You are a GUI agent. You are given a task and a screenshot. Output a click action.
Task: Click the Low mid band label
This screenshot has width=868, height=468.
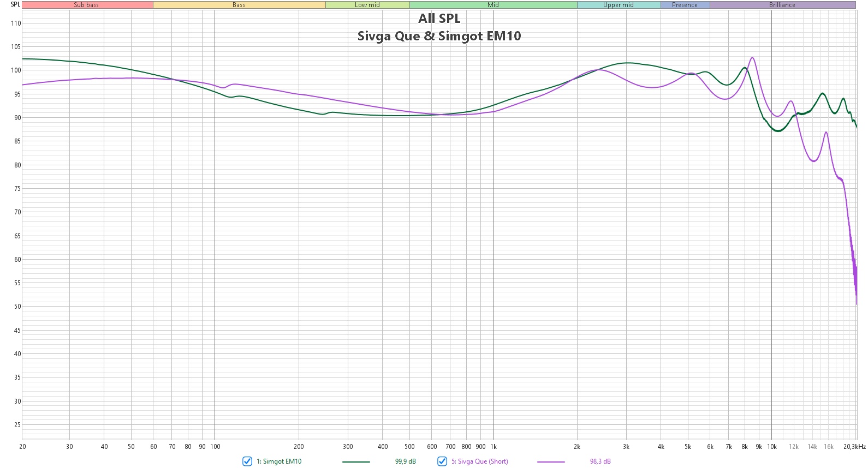coord(367,5)
